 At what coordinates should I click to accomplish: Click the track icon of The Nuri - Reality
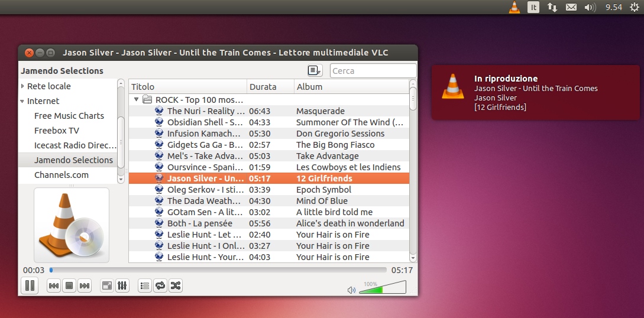pos(159,111)
